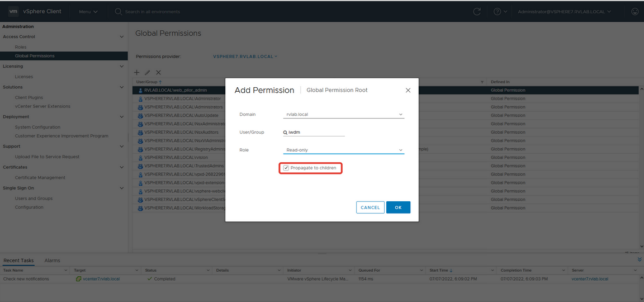
Task: Collapse the Certificates section
Action: [121, 167]
